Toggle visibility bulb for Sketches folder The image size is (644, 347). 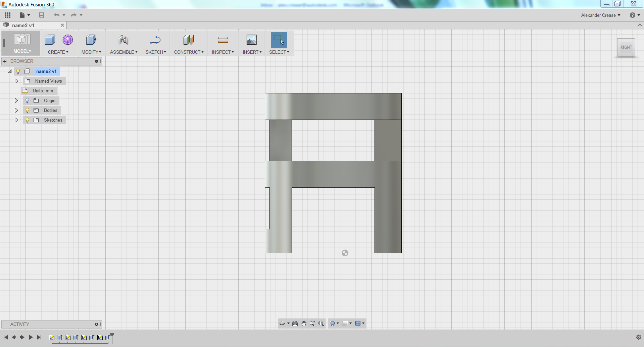[x=28, y=120]
